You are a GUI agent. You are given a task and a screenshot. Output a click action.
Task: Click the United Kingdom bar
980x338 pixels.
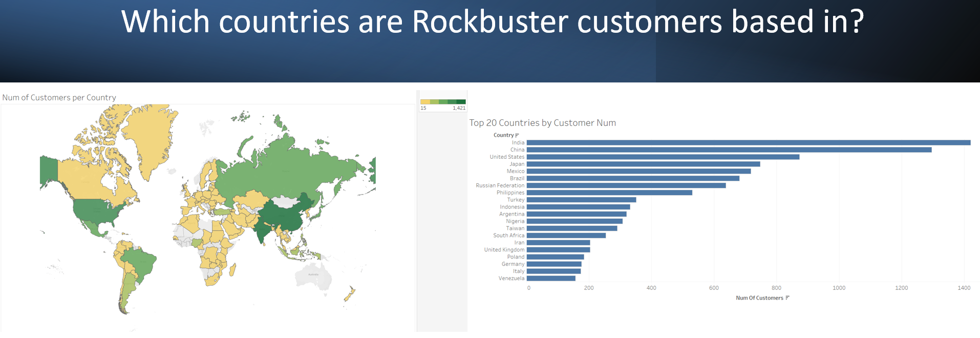pyautogui.click(x=559, y=250)
